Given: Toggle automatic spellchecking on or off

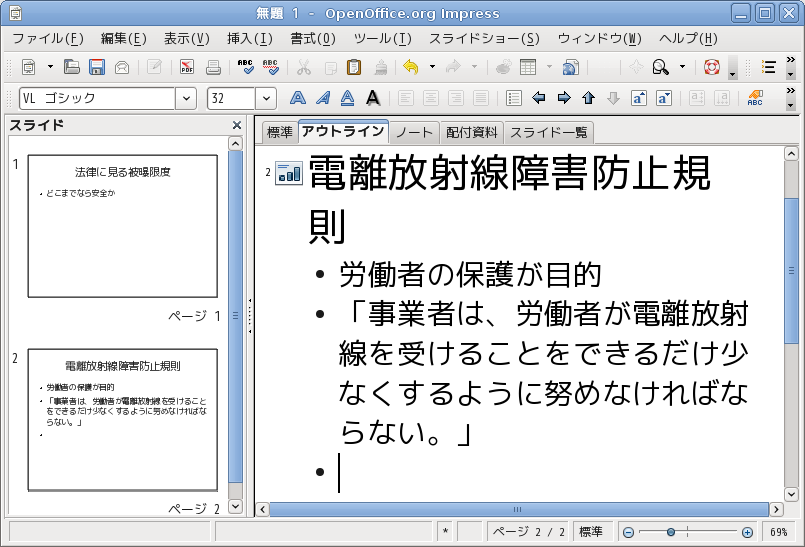Looking at the screenshot, I should (x=270, y=67).
